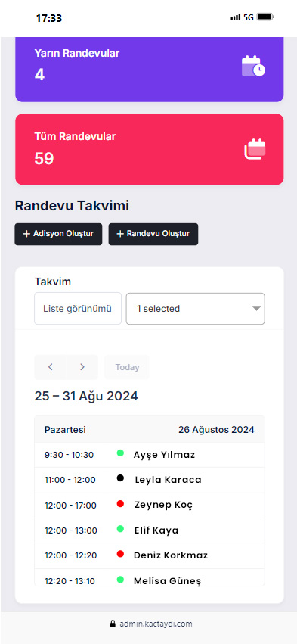Click black status dot for Leyla Karaca
Screen dimensions: 297x644
click(x=120, y=478)
